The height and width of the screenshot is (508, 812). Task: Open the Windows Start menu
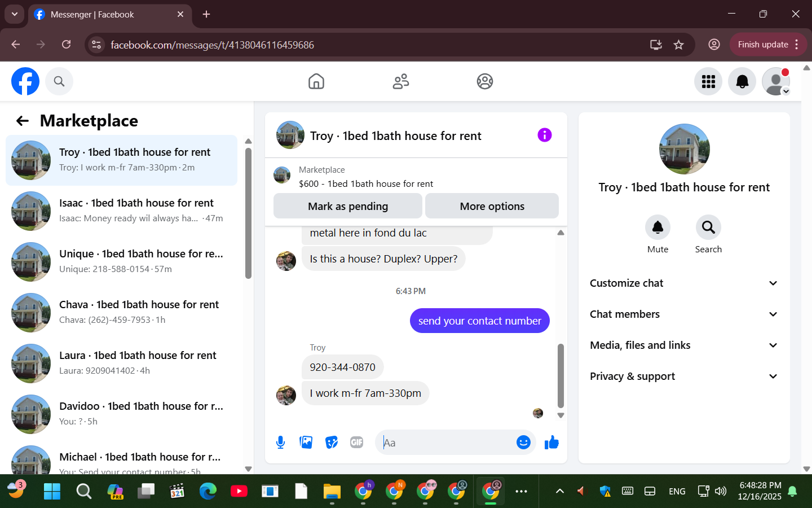52,491
